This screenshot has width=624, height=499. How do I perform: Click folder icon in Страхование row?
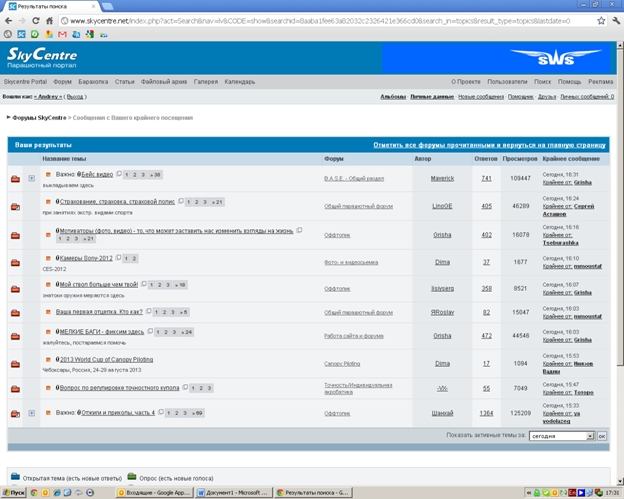coord(16,207)
